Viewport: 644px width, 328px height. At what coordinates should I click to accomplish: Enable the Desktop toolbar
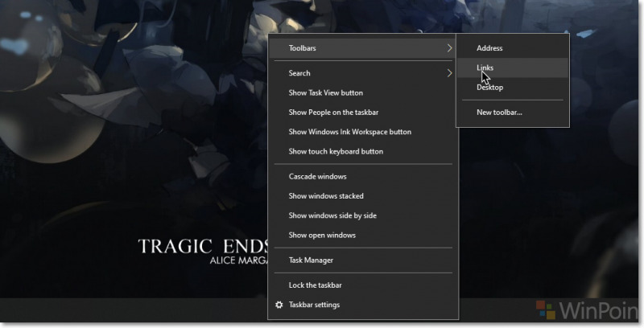[x=513, y=88]
